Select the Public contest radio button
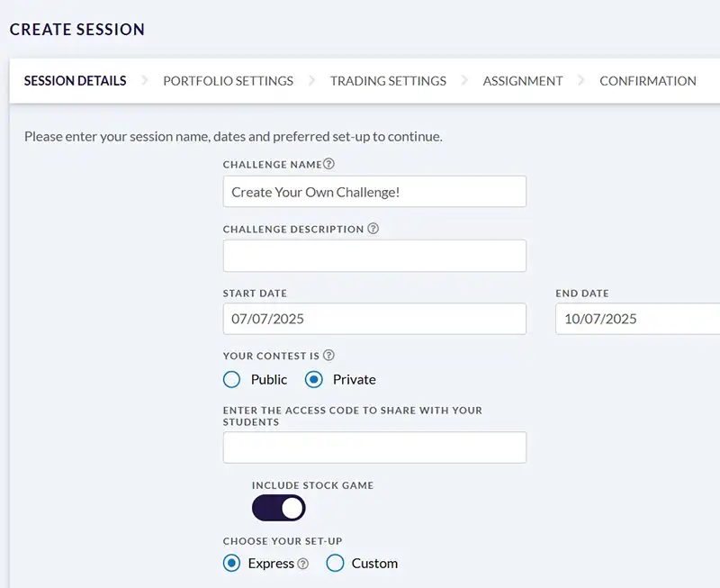This screenshot has width=720, height=588. (x=232, y=379)
